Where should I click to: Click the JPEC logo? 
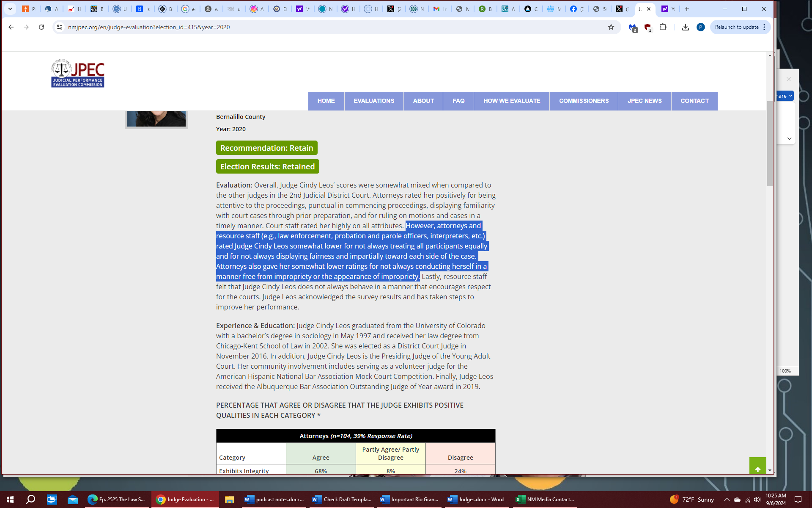(x=78, y=74)
